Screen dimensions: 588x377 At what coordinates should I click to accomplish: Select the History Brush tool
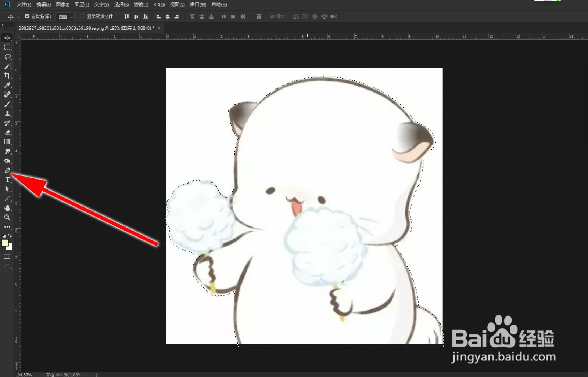7,123
